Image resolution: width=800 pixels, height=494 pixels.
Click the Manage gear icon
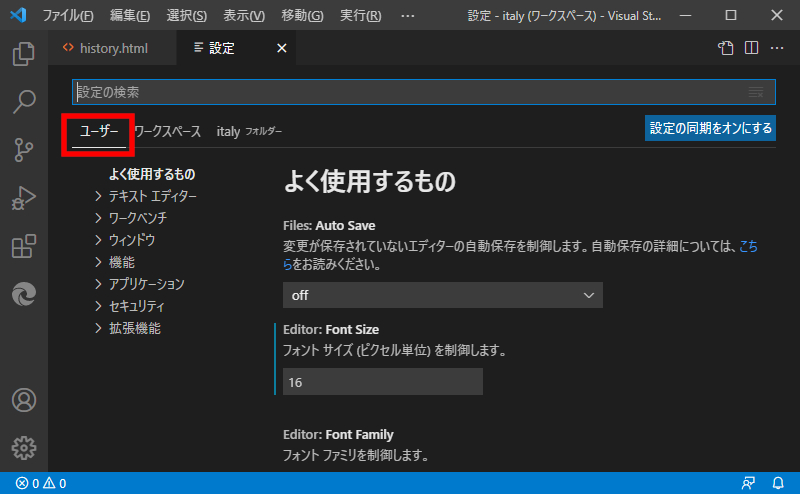click(x=24, y=447)
